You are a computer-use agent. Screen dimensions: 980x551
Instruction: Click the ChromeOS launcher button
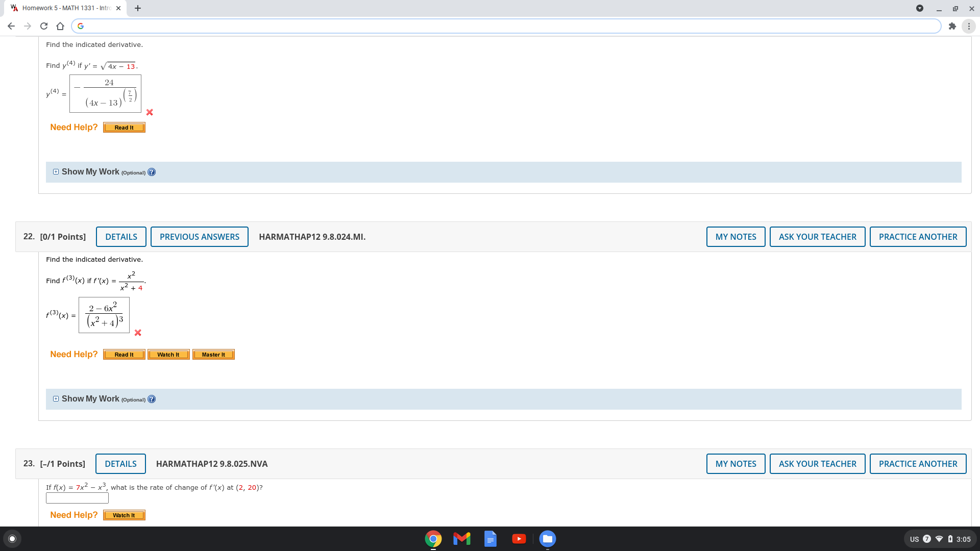[11, 538]
